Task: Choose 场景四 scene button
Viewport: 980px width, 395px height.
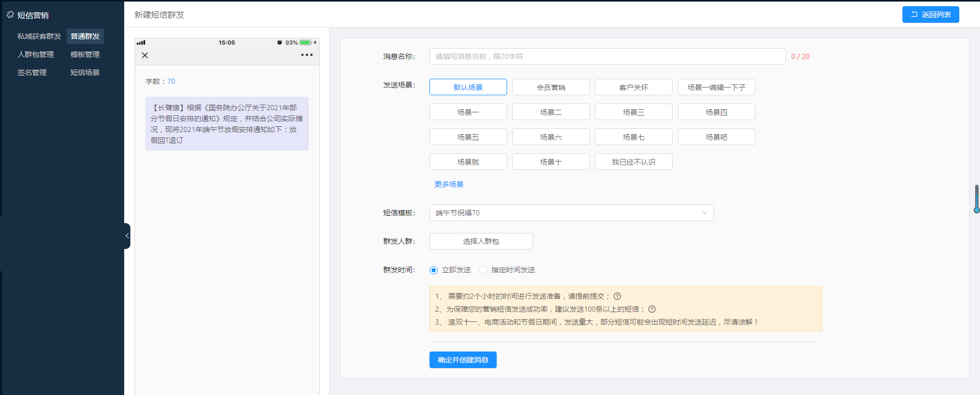Action: click(x=717, y=112)
